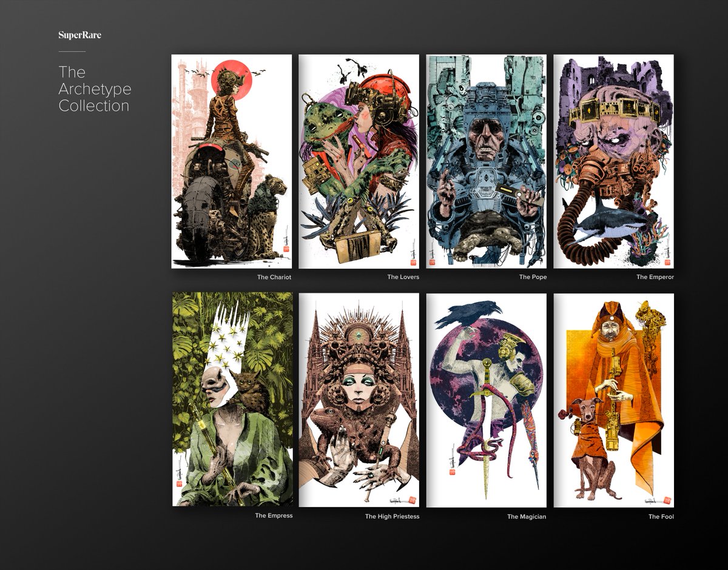Click the caption text 'The Fool'
728x570 pixels.
pyautogui.click(x=661, y=517)
